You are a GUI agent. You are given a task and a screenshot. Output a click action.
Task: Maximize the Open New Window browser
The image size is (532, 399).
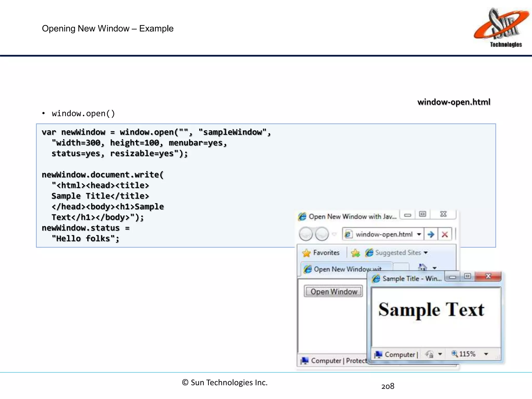[x=423, y=214]
